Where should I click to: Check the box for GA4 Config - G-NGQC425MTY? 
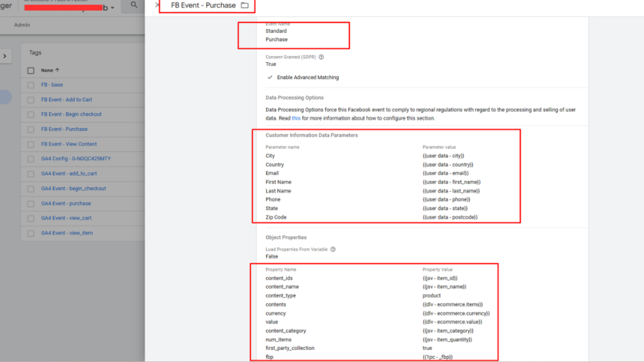(31, 159)
